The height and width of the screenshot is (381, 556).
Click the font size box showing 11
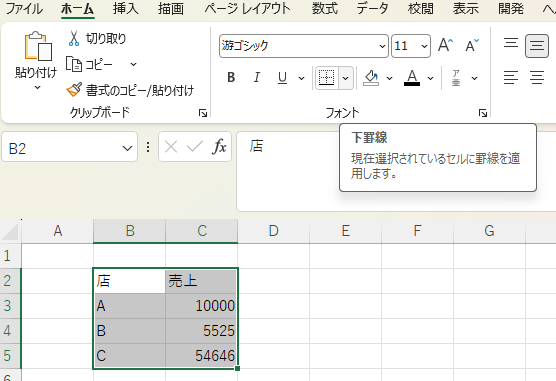405,46
